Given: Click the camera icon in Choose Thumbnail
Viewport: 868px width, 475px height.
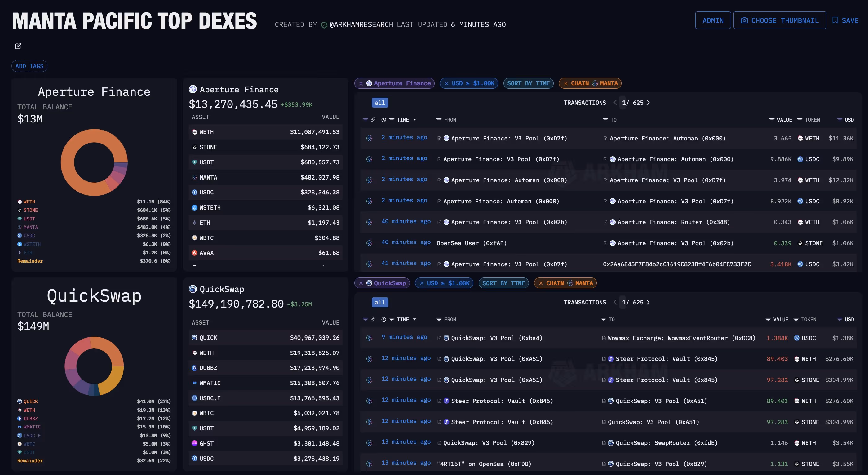Looking at the screenshot, I should (x=744, y=20).
